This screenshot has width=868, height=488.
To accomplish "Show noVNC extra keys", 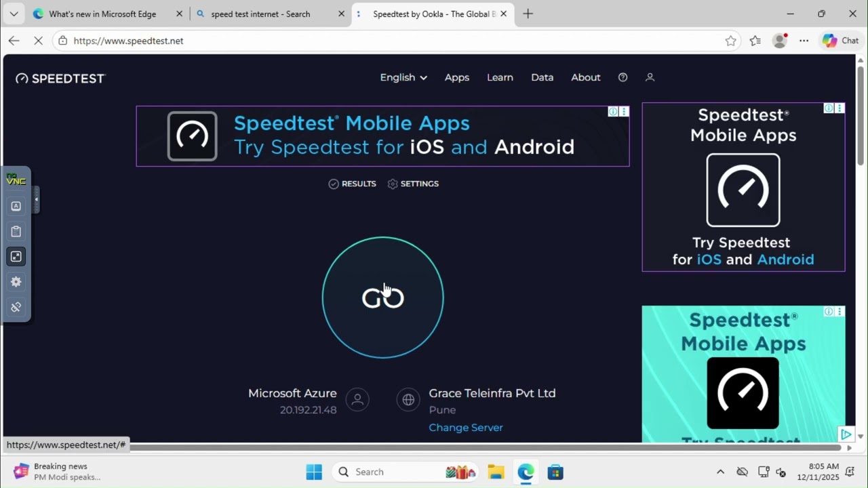I will pos(16,206).
